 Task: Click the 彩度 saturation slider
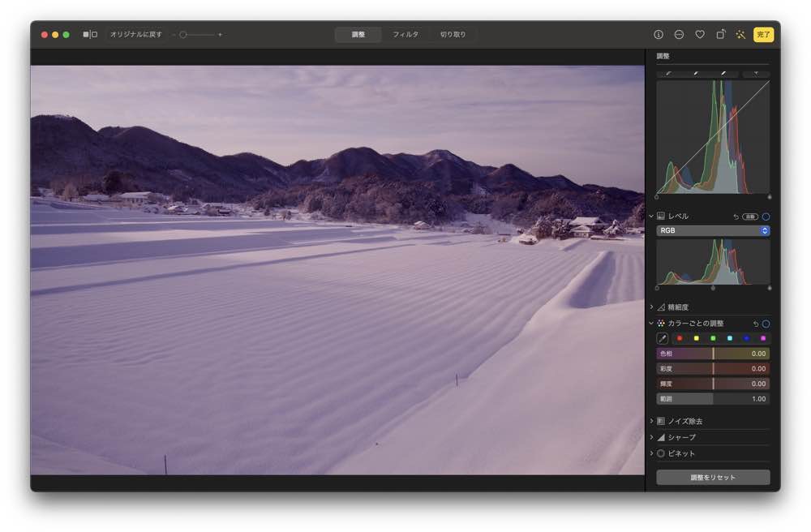pyautogui.click(x=713, y=369)
